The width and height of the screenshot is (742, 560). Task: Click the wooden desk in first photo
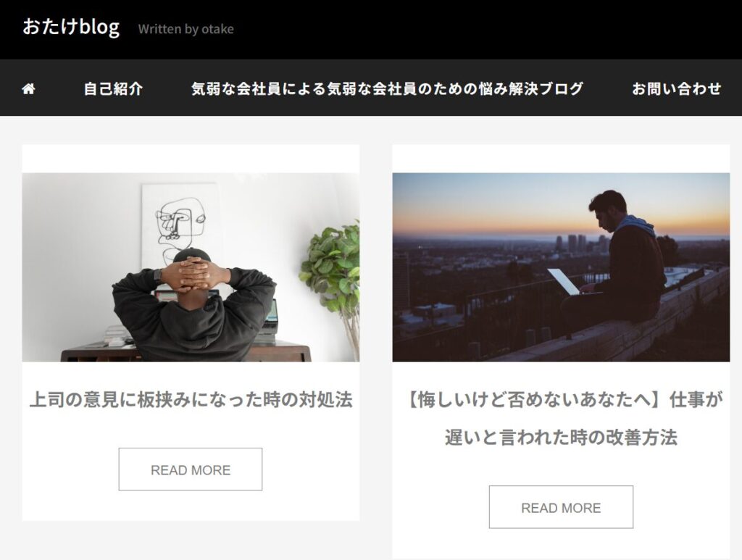click(x=185, y=352)
